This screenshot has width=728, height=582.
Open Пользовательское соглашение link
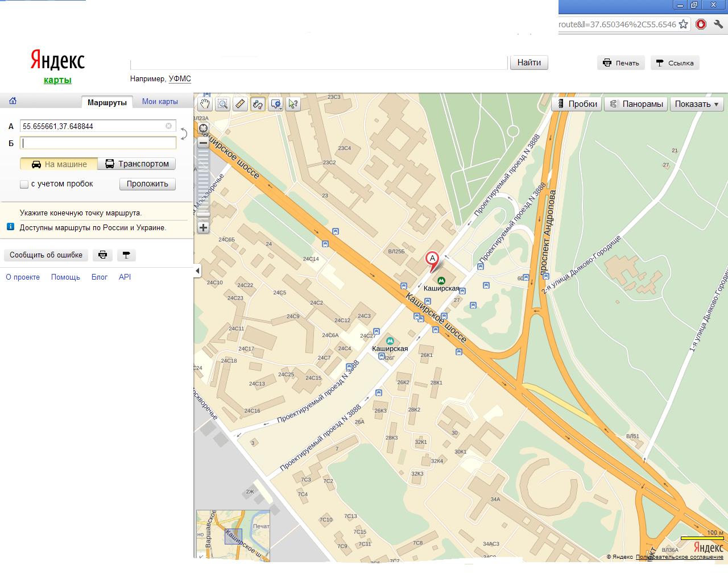click(680, 557)
